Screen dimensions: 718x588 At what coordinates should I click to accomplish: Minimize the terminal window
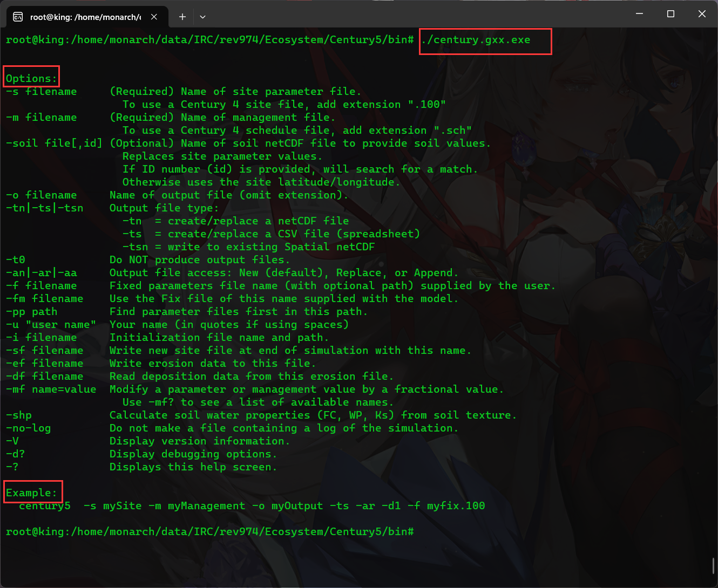click(639, 14)
